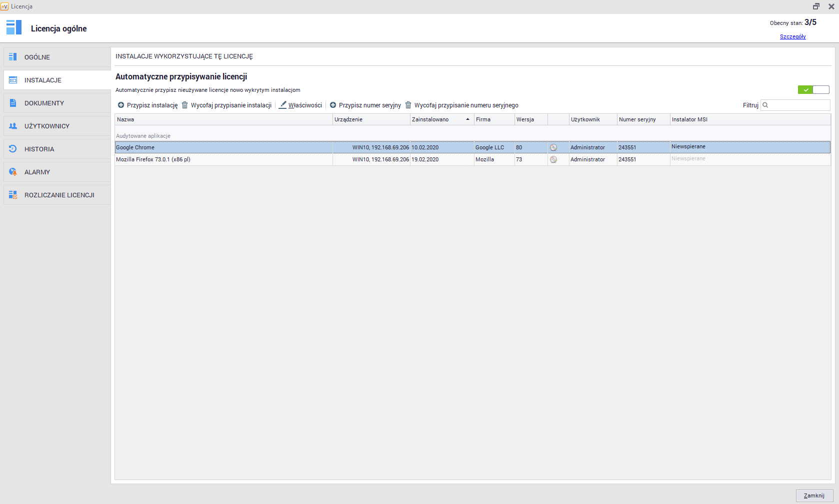Image resolution: width=839 pixels, height=504 pixels.
Task: Click the Wycofaj przypisanie instalacji trash icon
Action: pyautogui.click(x=184, y=105)
